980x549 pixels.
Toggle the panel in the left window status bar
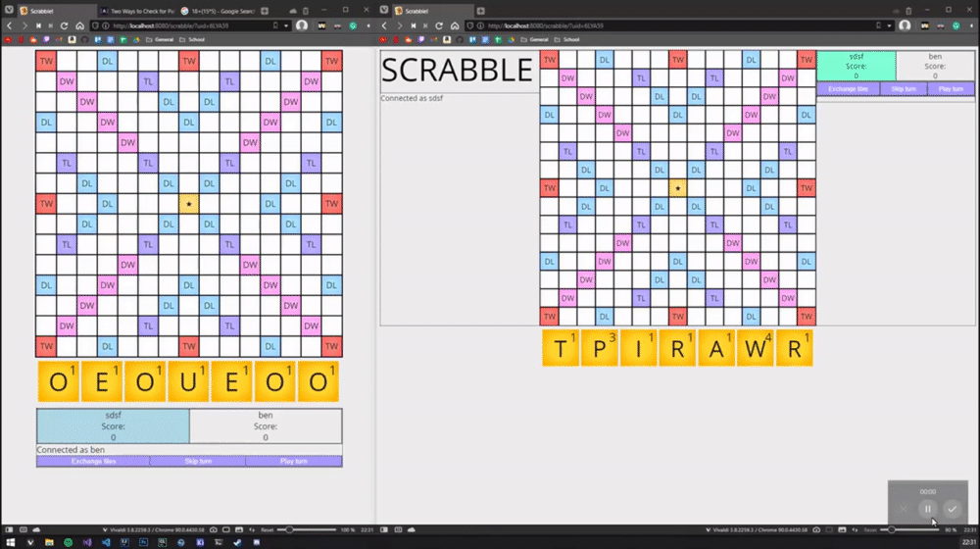point(9,529)
